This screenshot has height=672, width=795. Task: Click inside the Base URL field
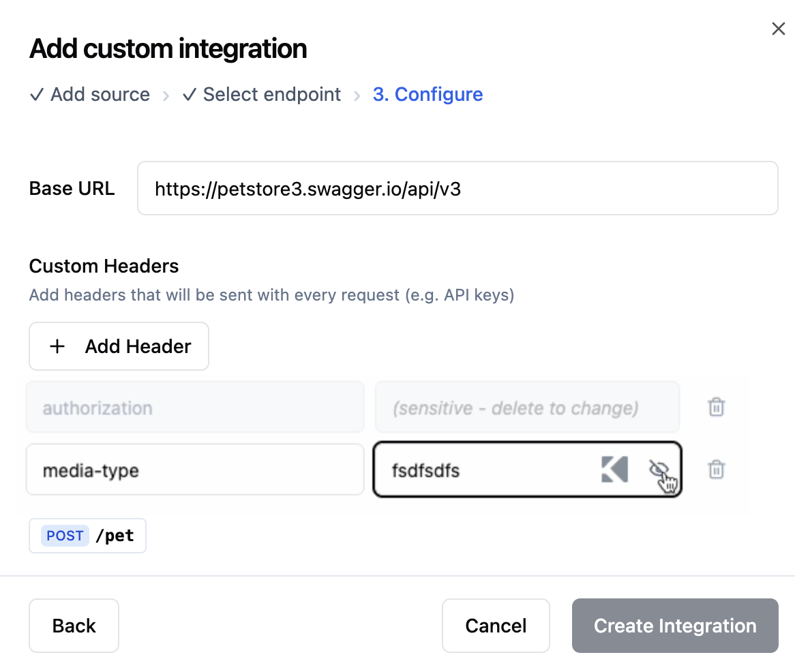[457, 188]
